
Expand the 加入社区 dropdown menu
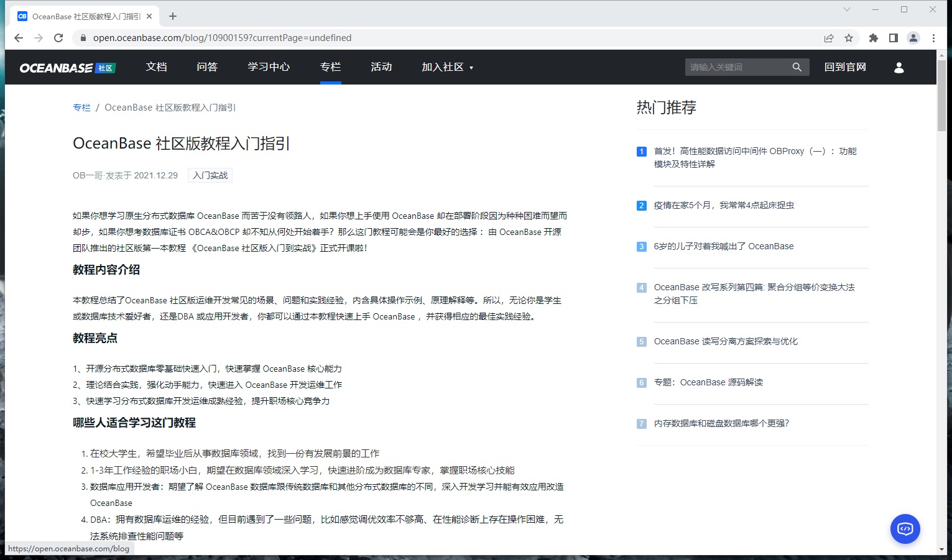448,67
